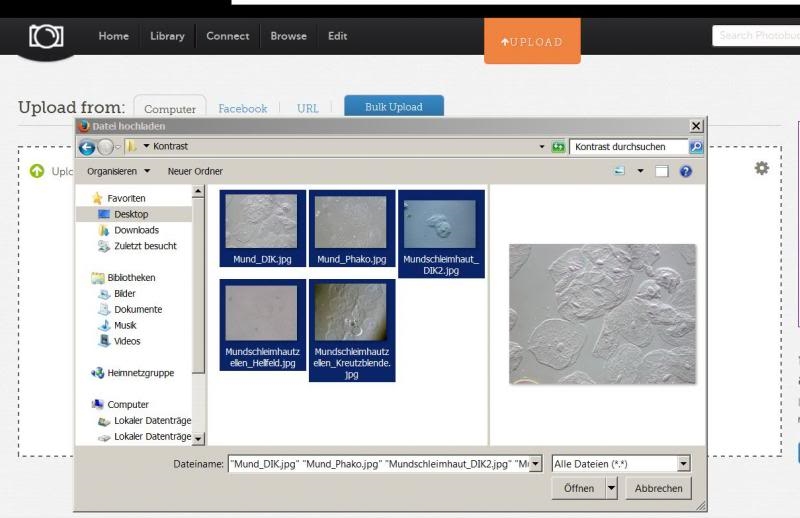Switch to the Facebook upload tab

pos(243,108)
